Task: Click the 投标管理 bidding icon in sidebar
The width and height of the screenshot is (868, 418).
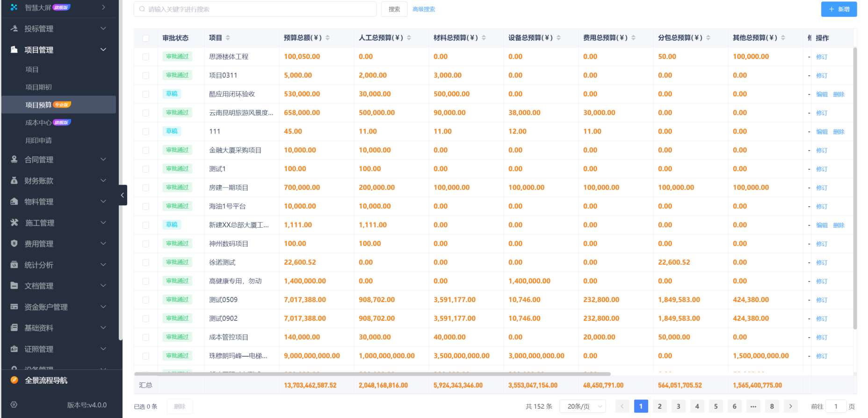Action: [14, 29]
